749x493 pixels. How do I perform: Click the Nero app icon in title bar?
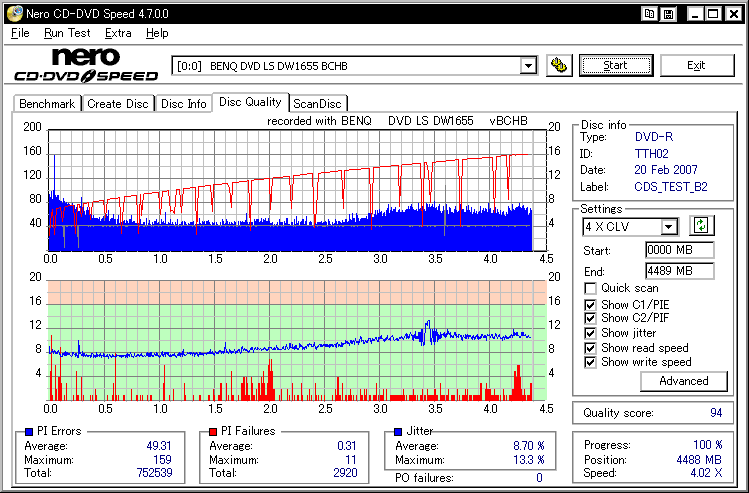14,13
